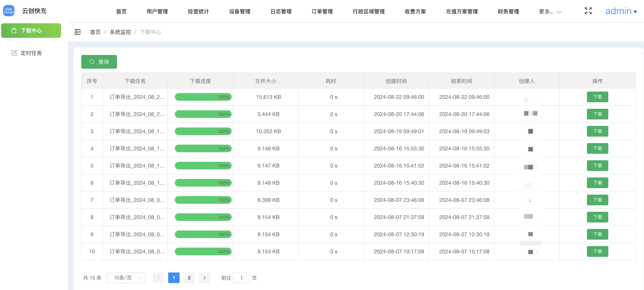
Task: Click 系统监控 in the breadcrumb
Action: (x=120, y=32)
